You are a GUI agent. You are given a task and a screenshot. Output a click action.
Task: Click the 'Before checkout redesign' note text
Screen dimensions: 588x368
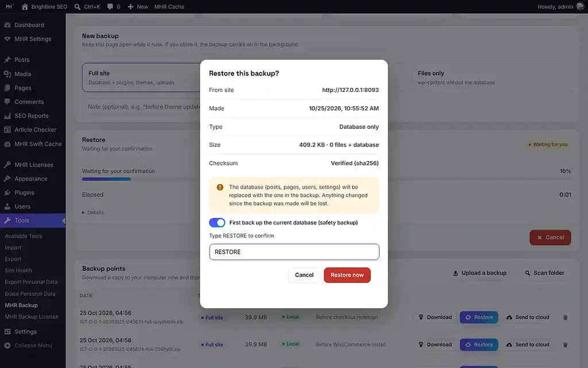346,317
